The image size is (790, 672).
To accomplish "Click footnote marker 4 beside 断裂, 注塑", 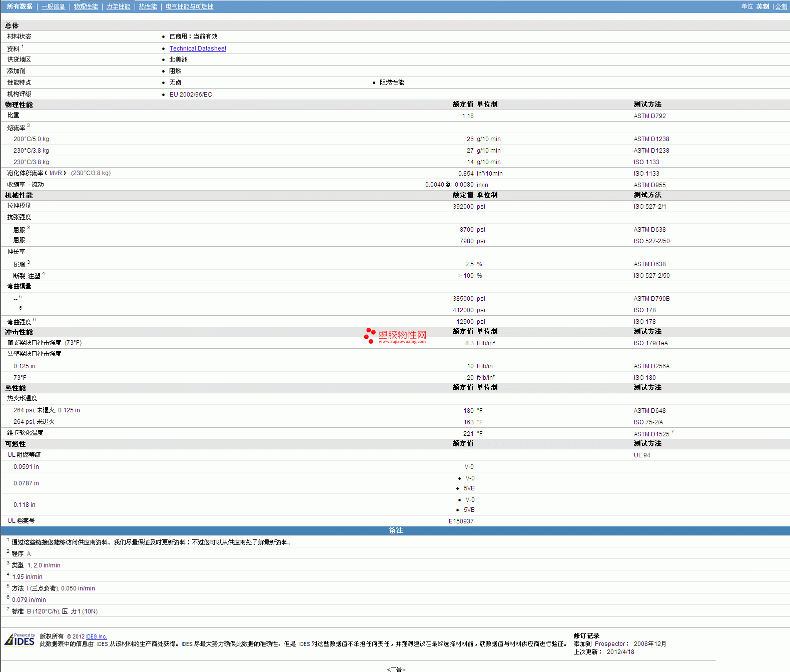I will (x=44, y=274).
